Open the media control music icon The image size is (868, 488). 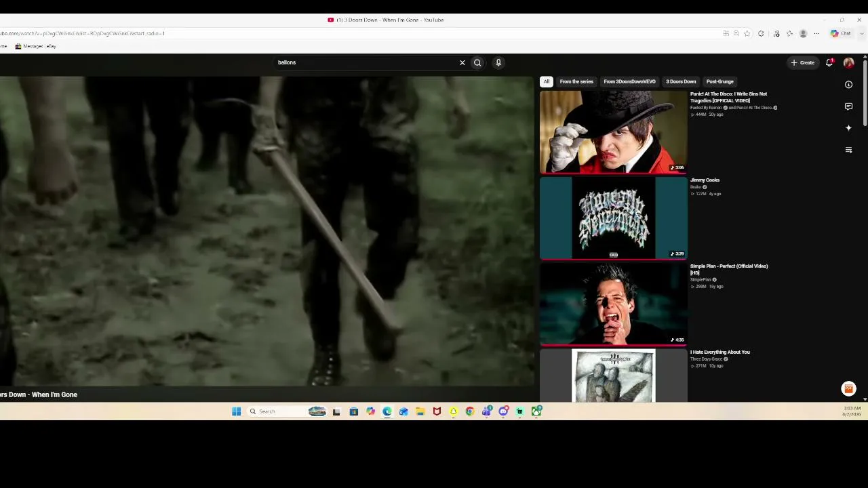tap(776, 33)
